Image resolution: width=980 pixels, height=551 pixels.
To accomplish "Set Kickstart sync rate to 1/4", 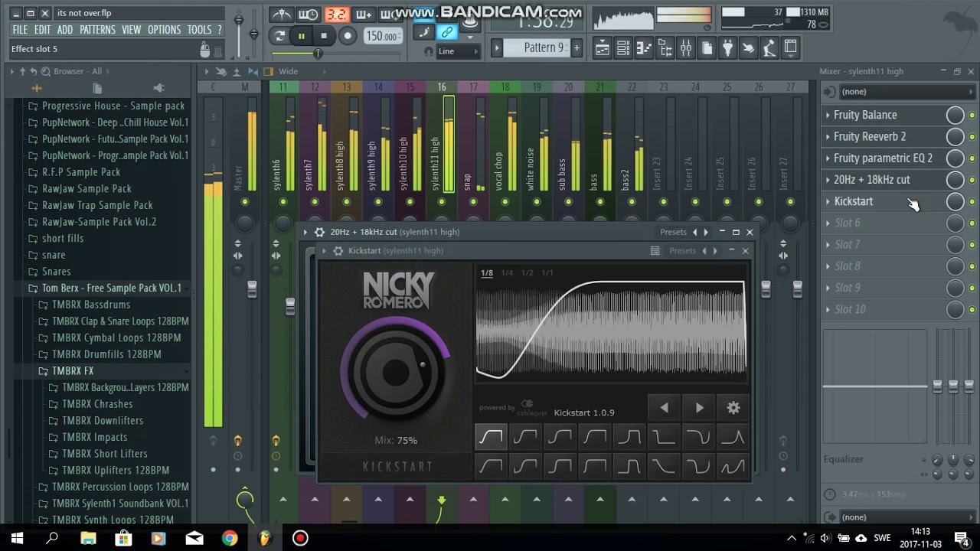I will coord(507,273).
